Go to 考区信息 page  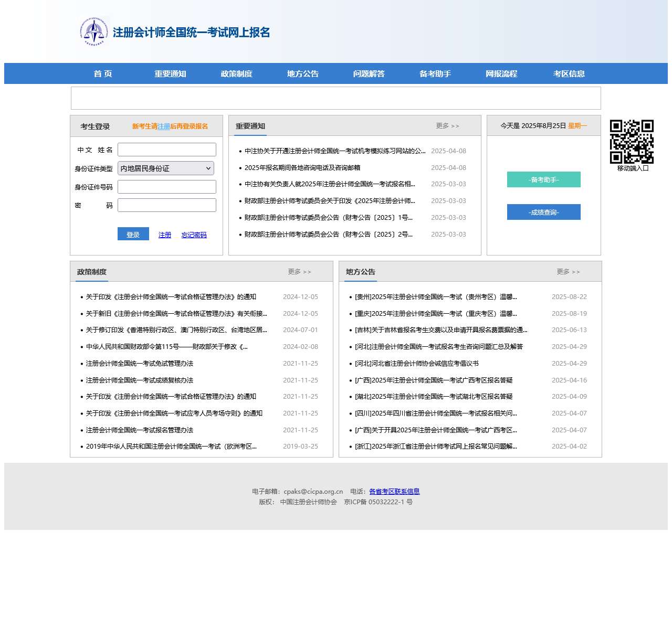coord(569,73)
